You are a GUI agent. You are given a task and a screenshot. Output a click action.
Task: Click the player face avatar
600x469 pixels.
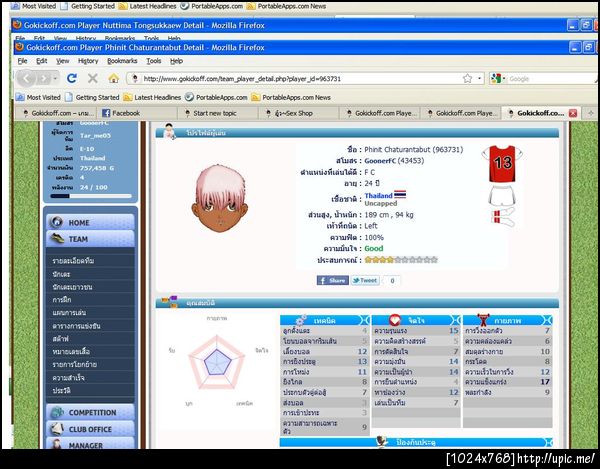pos(220,199)
